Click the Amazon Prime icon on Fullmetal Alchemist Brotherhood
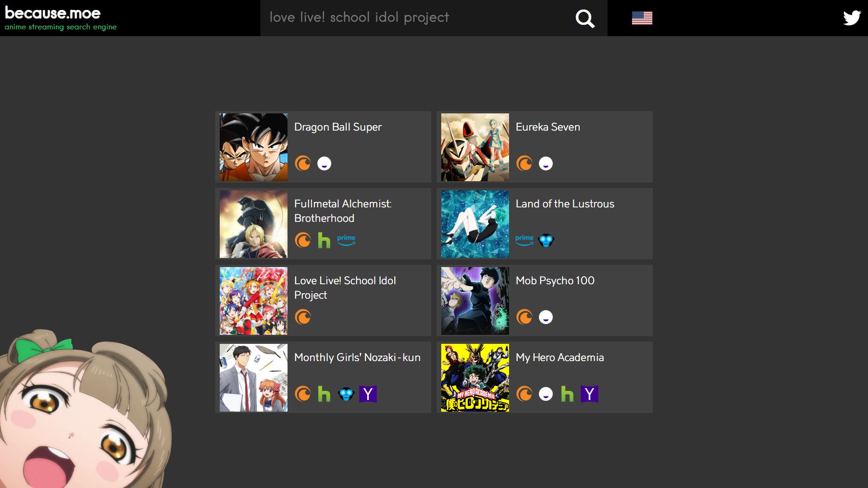The image size is (868, 488). pyautogui.click(x=346, y=239)
